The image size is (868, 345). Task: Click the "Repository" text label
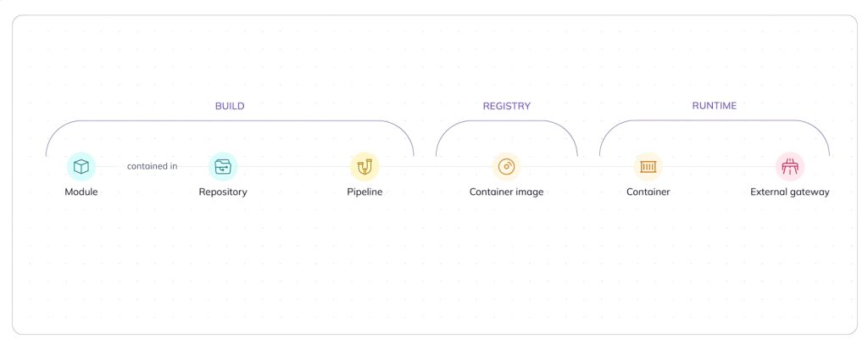(x=223, y=192)
